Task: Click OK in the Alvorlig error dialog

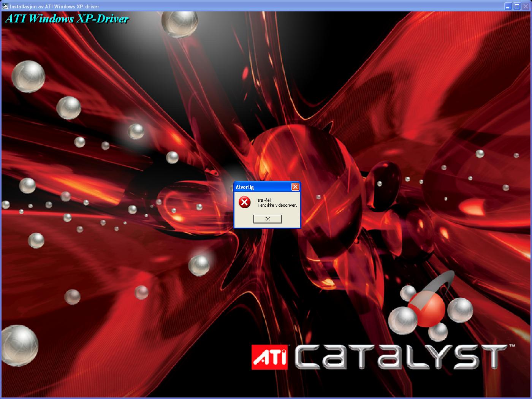Action: [268, 219]
